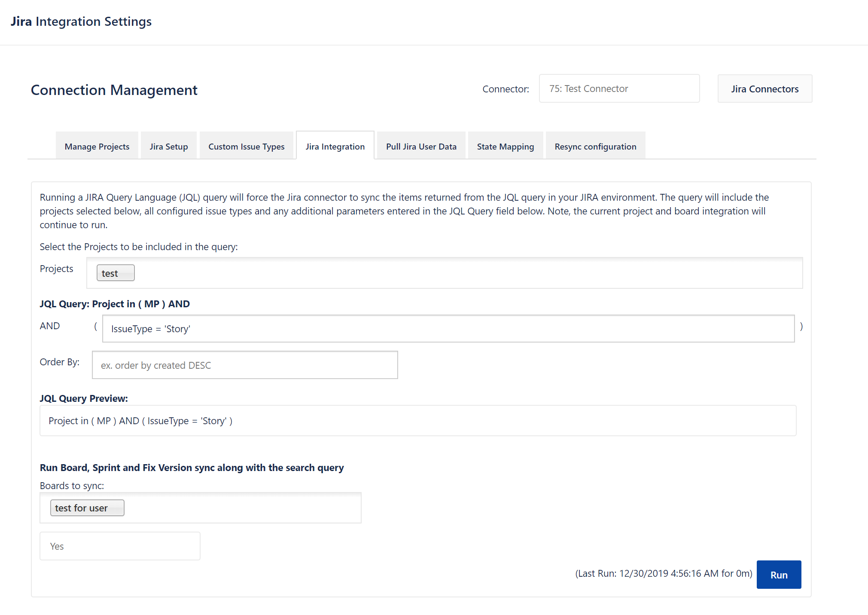The width and height of the screenshot is (868, 615).
Task: Open the Jira Setup tab
Action: click(168, 146)
